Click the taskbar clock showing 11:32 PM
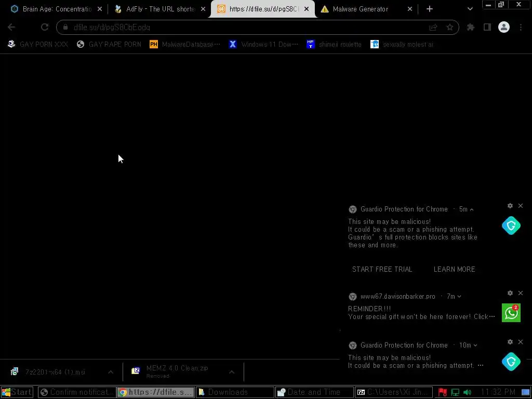Screen dimensions: 532x399 pyautogui.click(x=498, y=393)
